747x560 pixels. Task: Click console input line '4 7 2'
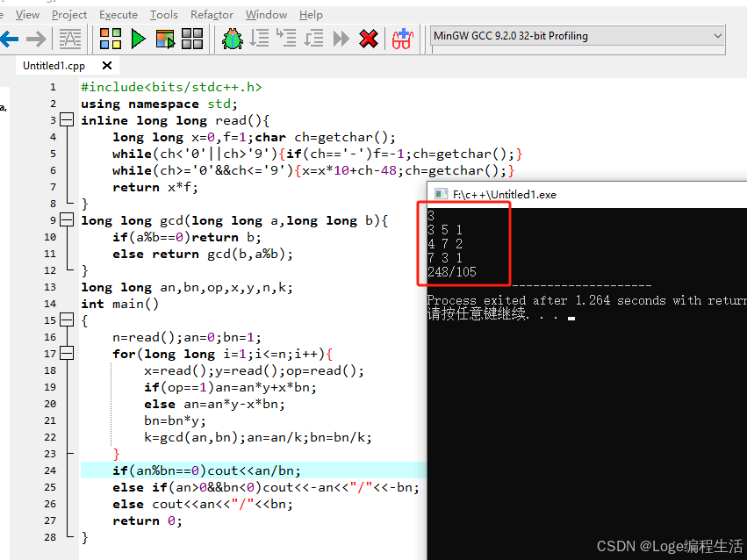pos(445,244)
